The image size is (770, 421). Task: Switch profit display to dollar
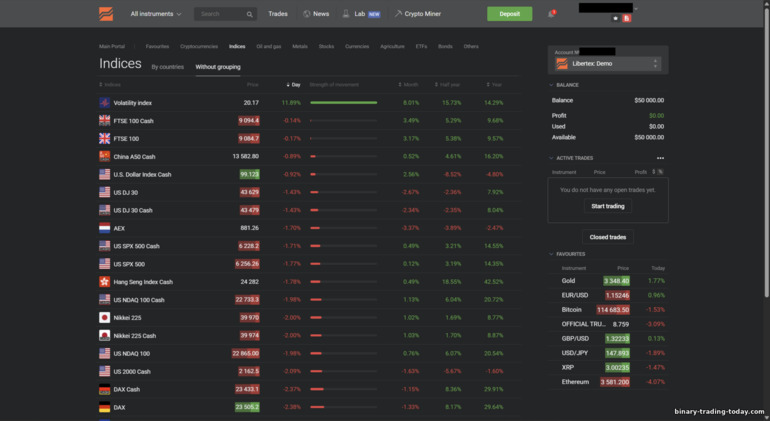pyautogui.click(x=654, y=172)
